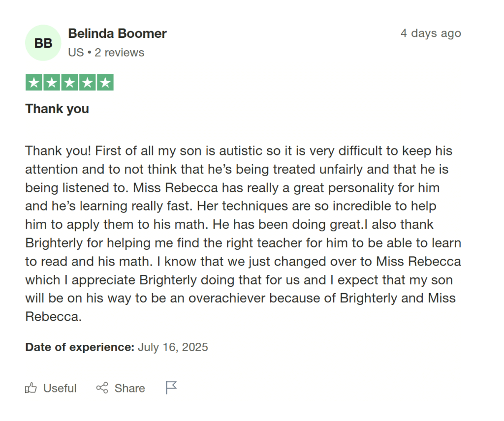
Task: Open the Share option for this review
Action: [121, 388]
